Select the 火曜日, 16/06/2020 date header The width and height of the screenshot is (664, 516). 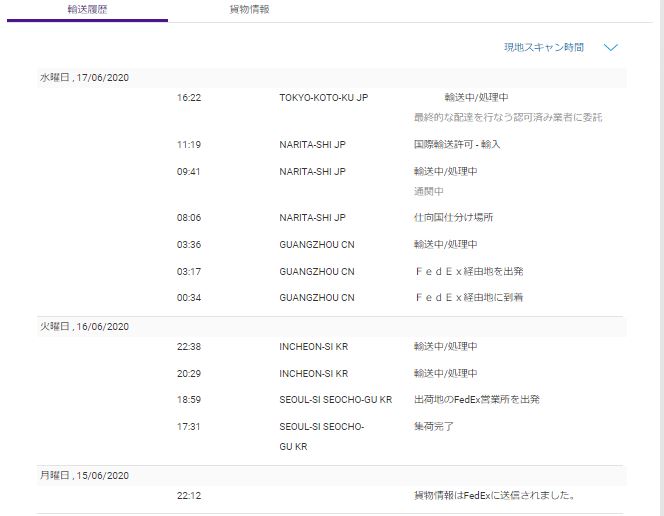[x=84, y=327]
